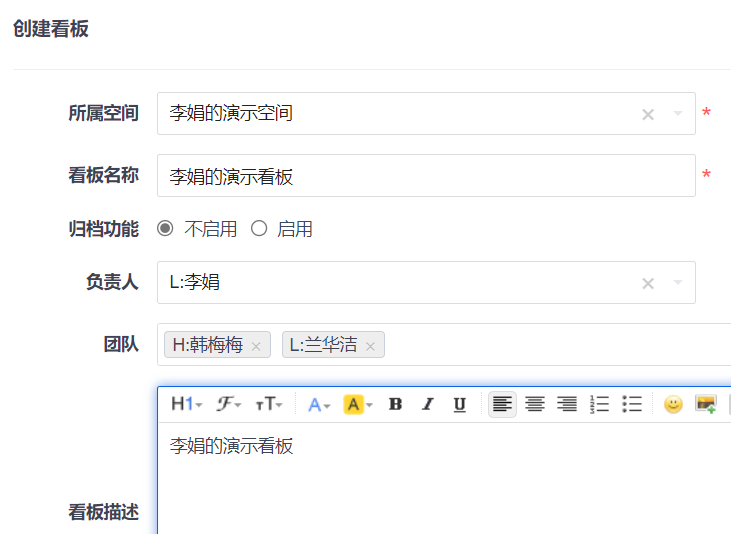This screenshot has width=731, height=534.
Task: Expand the 负责人 dropdown
Action: tap(678, 282)
